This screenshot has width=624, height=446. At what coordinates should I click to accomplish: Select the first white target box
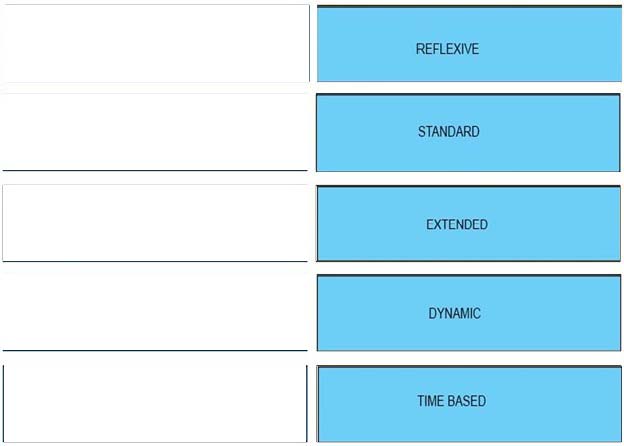[155, 43]
